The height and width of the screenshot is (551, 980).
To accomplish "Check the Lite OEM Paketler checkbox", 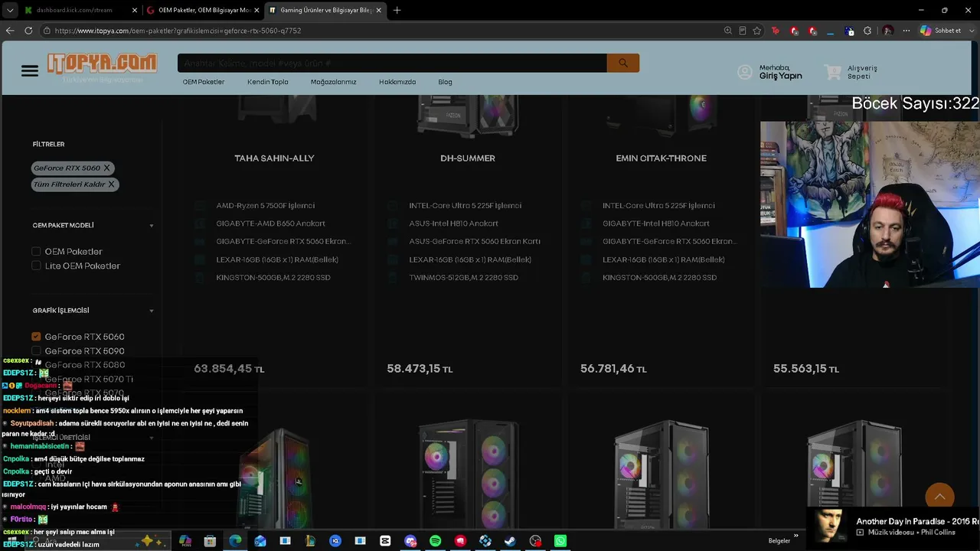I will (36, 266).
